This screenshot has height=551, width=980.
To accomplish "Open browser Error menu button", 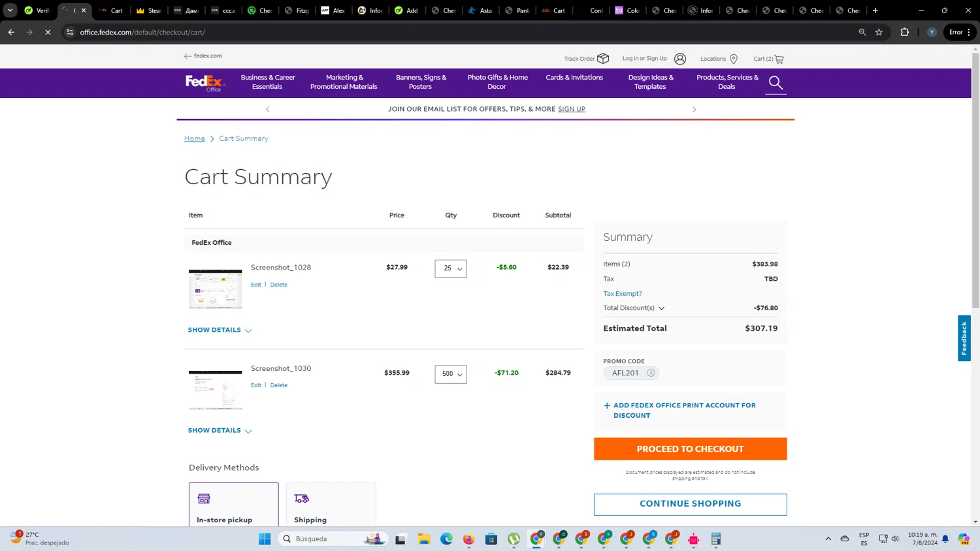I will (960, 32).
